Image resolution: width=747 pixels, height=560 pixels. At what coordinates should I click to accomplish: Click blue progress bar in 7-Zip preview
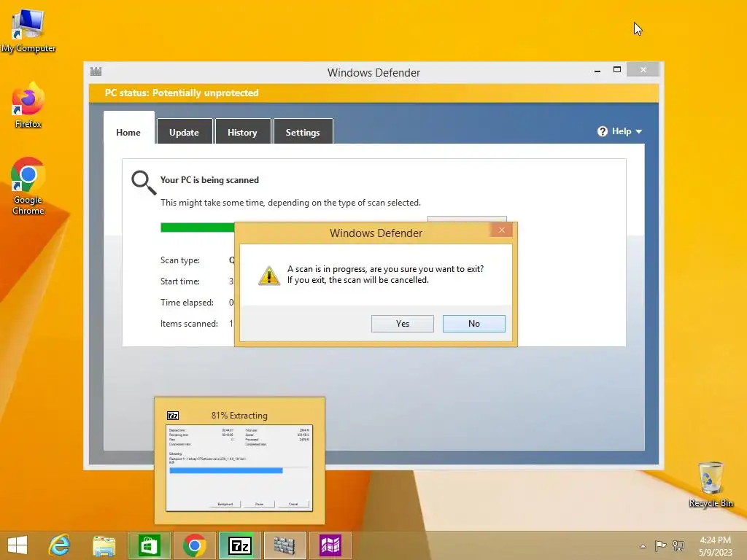[226, 470]
